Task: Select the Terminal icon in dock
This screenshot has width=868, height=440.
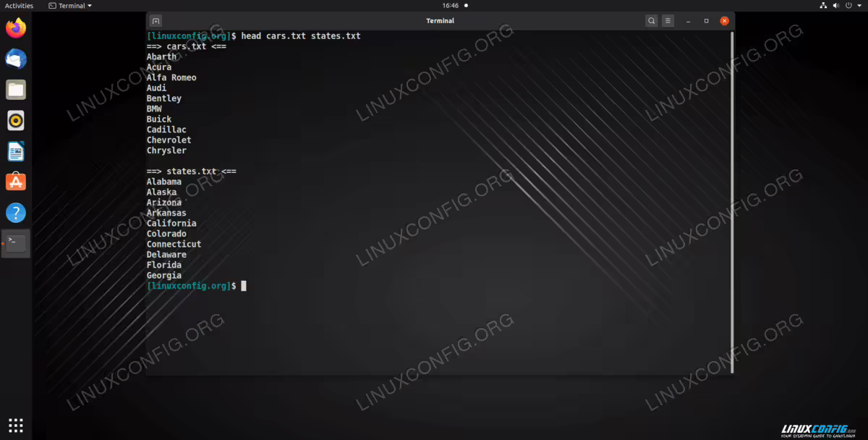Action: (16, 243)
